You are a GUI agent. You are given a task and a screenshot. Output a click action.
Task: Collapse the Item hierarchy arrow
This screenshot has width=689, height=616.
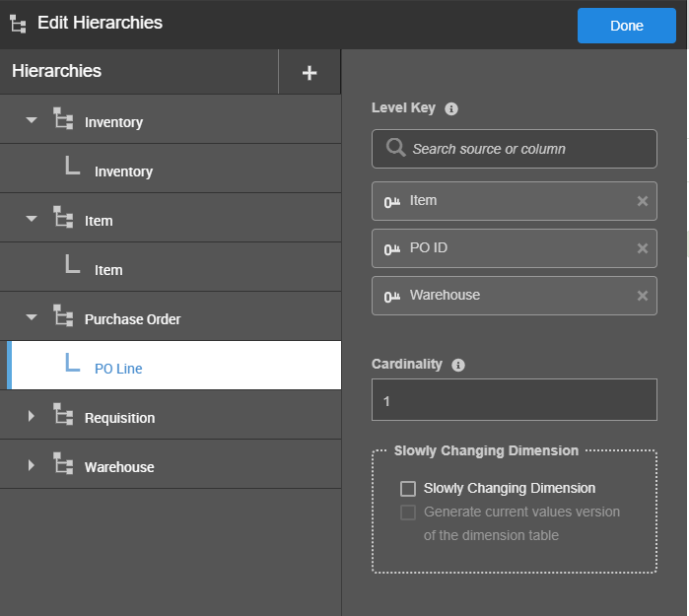tap(32, 219)
